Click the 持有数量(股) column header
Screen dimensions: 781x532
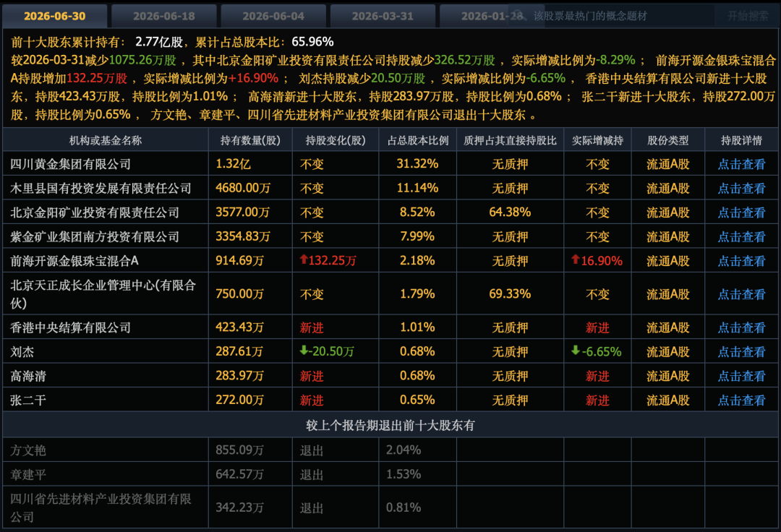[250, 140]
